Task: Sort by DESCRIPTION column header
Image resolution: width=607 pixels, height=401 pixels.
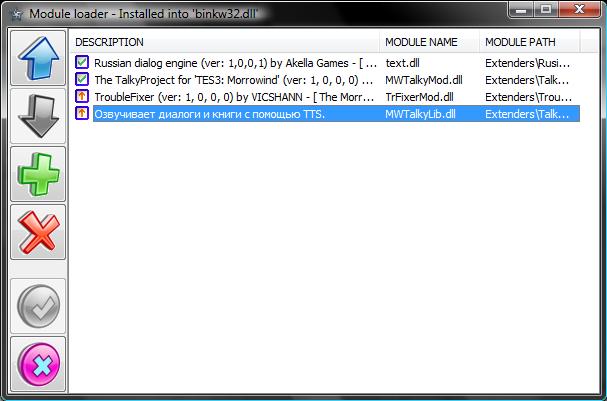Action: 225,42
